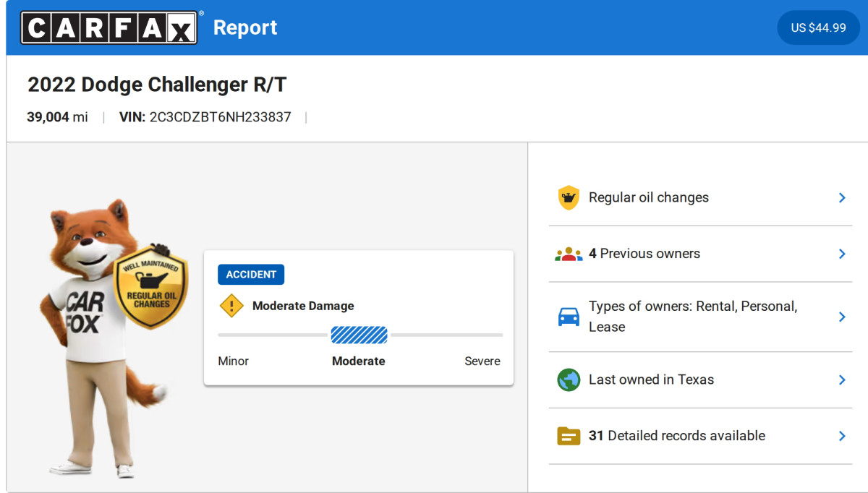The image size is (868, 493).
Task: Click the VIN number 2C3CDZBT6NH233837
Action: point(220,117)
